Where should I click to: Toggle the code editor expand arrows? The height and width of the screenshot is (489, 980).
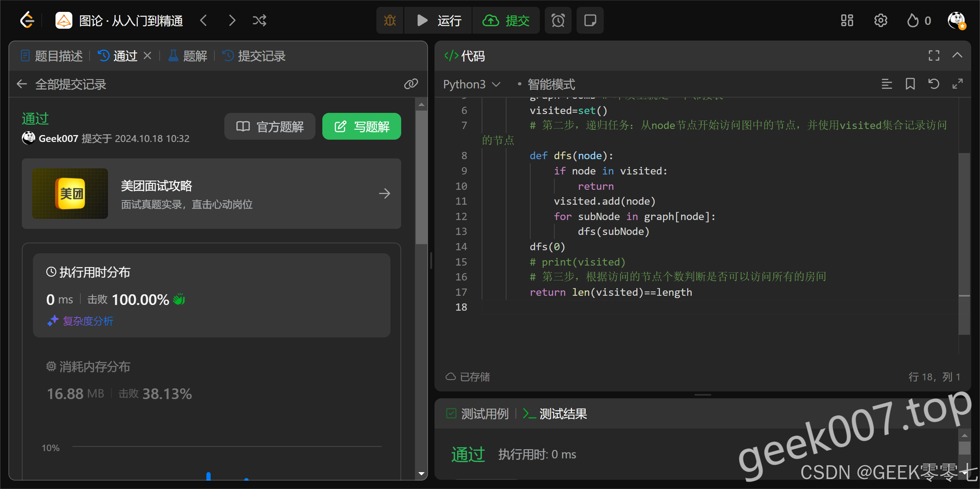pyautogui.click(x=957, y=84)
